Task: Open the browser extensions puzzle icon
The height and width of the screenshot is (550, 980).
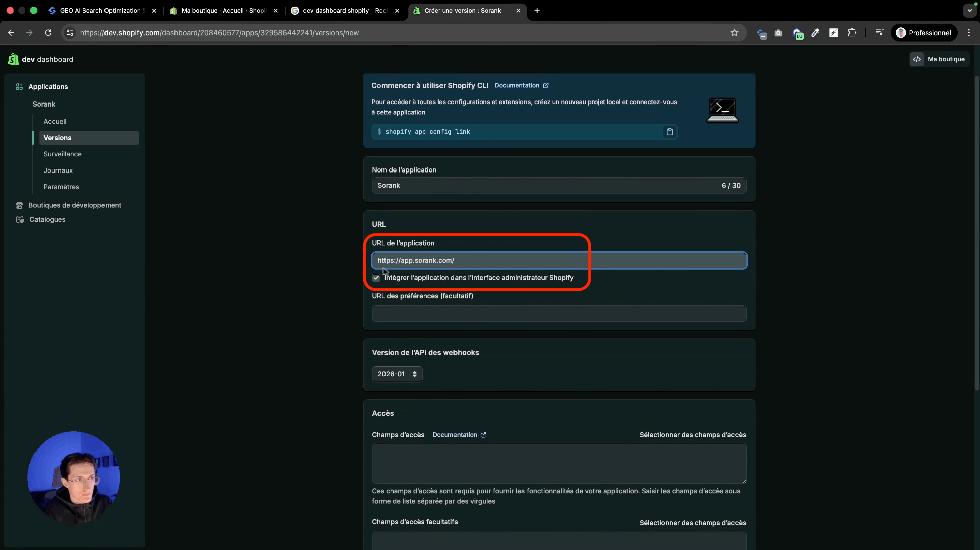Action: [852, 33]
